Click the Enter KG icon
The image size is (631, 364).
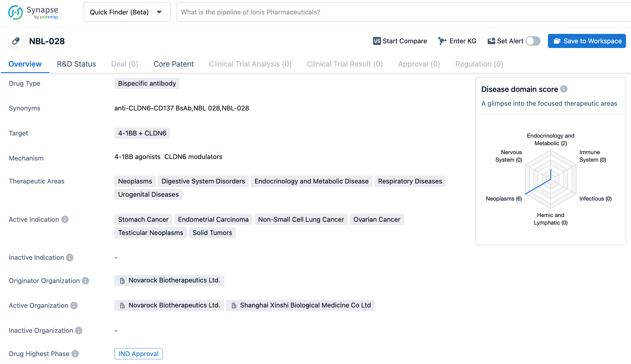(442, 41)
